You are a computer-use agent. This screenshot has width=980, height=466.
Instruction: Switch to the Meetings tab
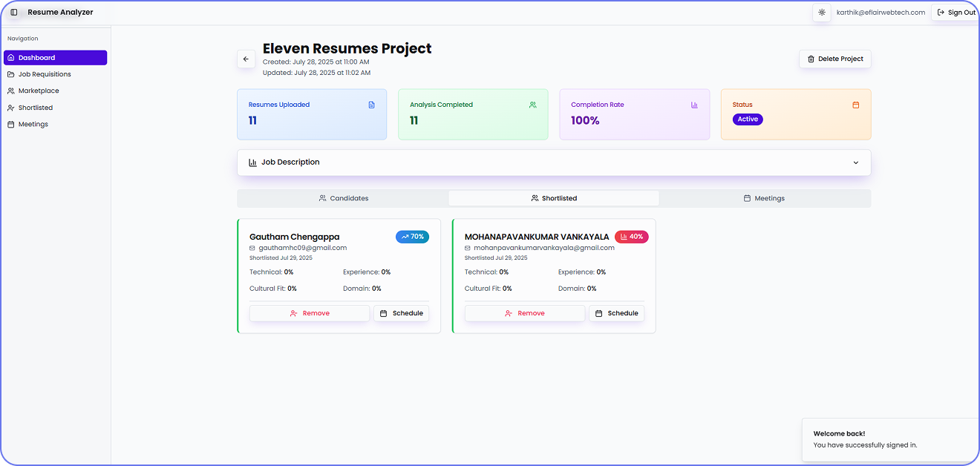764,198
